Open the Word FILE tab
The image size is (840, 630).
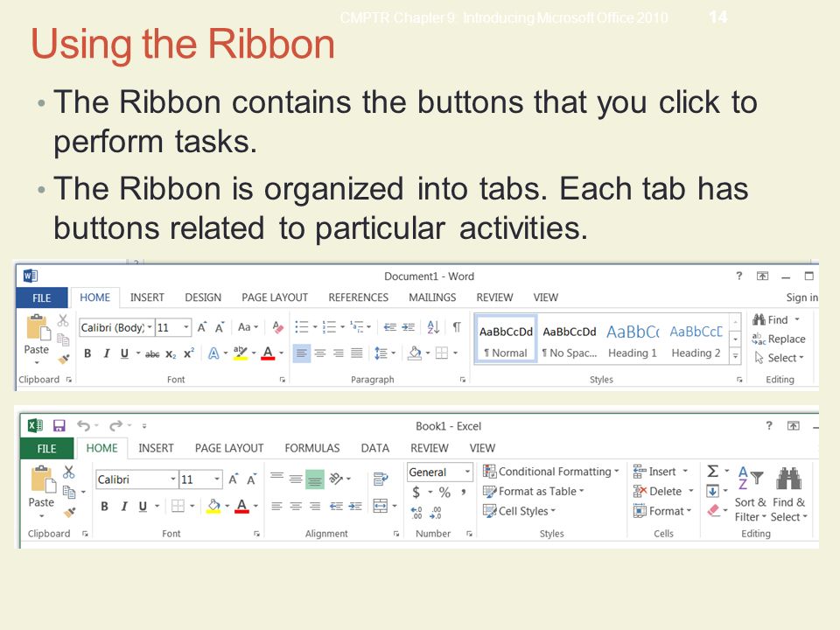(42, 297)
